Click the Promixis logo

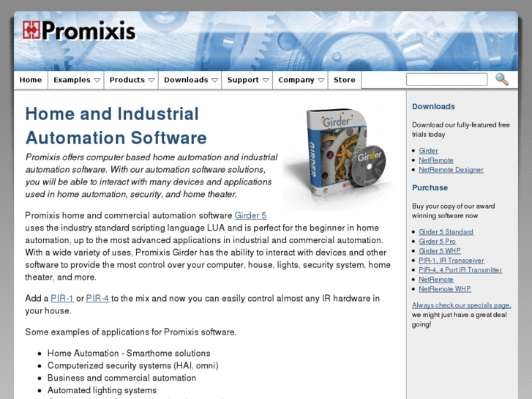click(x=79, y=30)
